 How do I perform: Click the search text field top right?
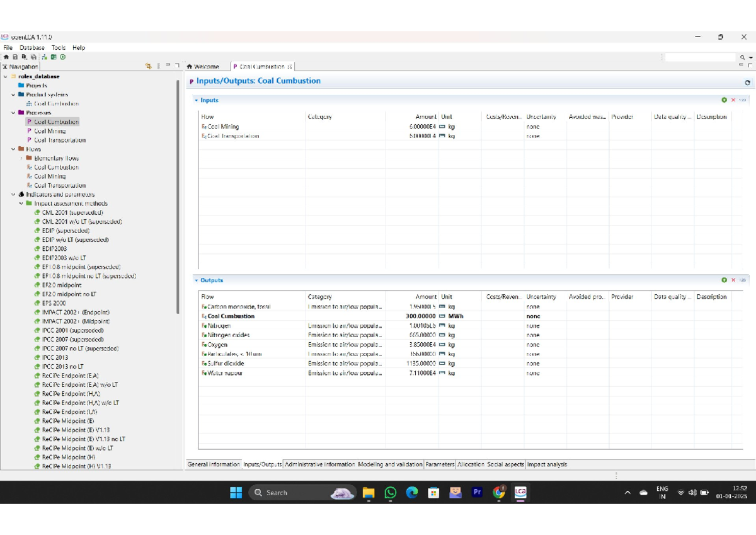pos(701,57)
